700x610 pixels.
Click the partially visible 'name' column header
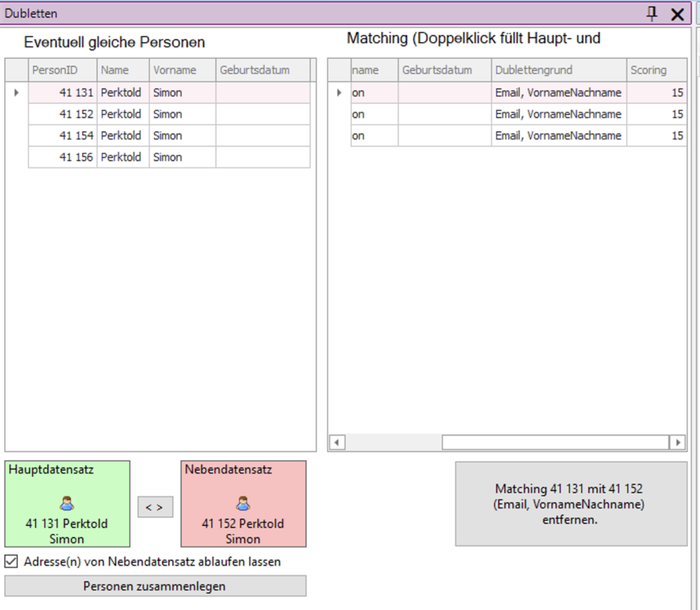pos(375,70)
